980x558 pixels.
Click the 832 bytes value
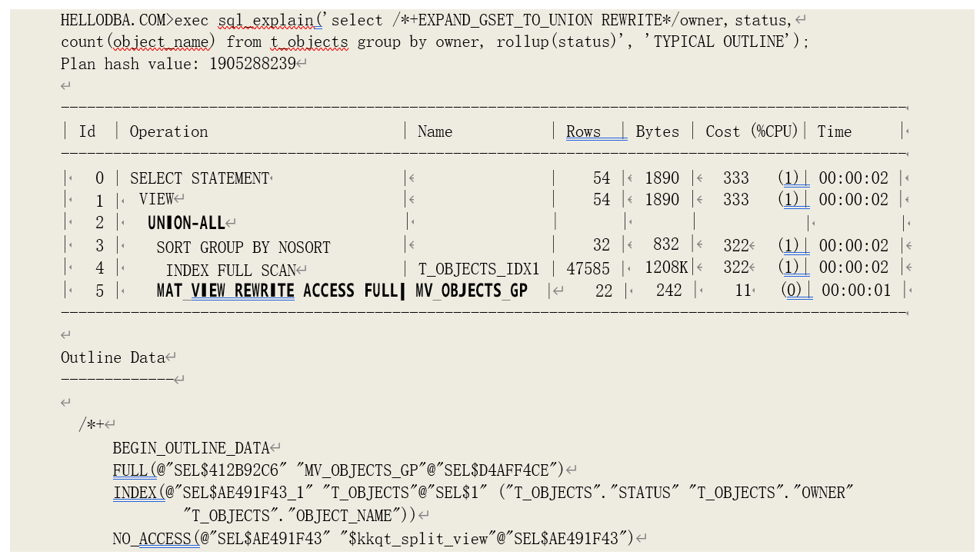pos(666,244)
